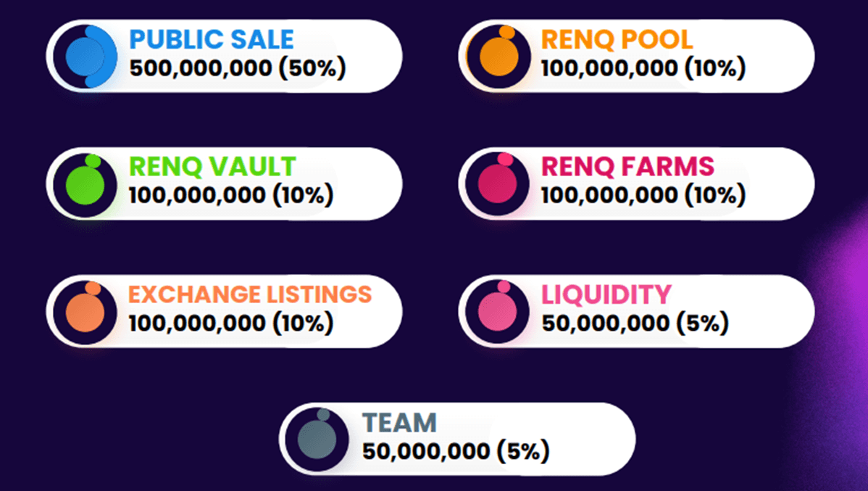Select the gray Team circle icon
The image size is (868, 491).
coord(318,440)
